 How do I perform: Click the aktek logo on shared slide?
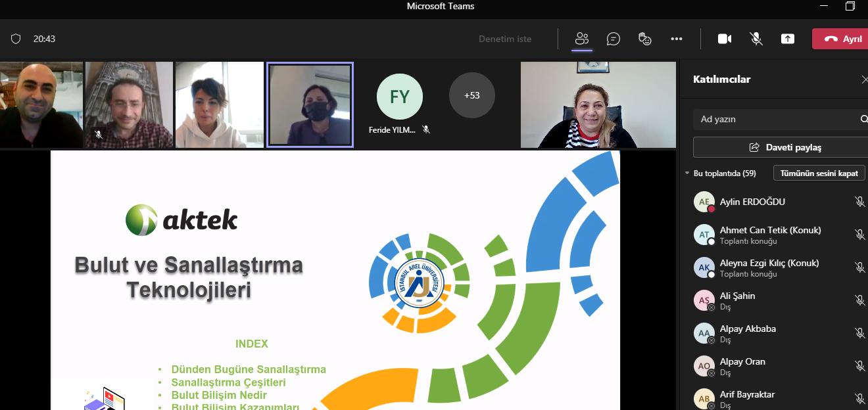(181, 220)
